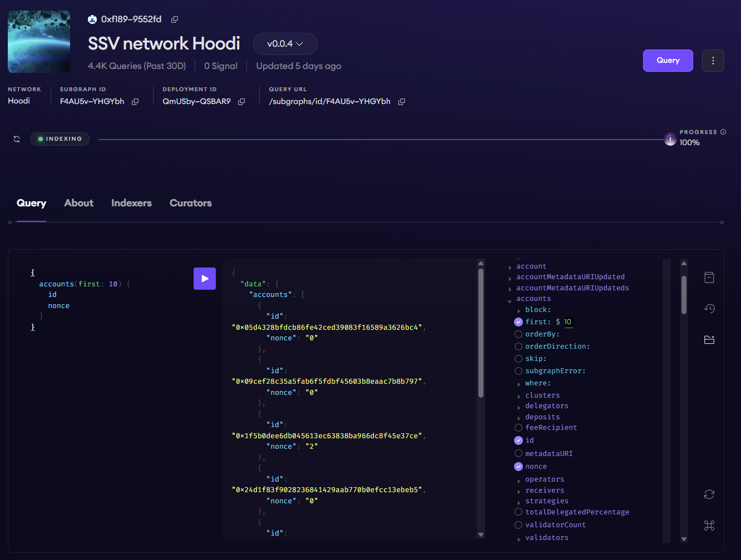Click the purple Query button
The image size is (741, 560).
(x=668, y=61)
